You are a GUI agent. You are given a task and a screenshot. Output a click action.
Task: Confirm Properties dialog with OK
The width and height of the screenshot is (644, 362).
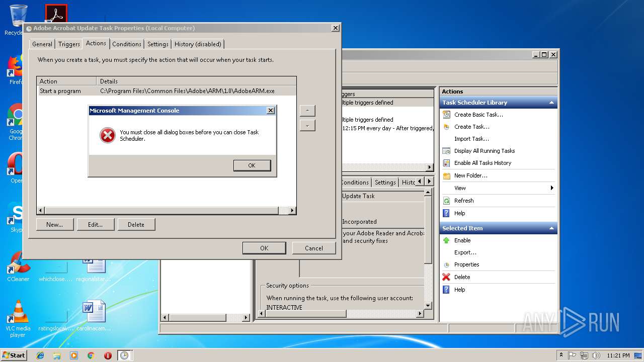point(264,248)
